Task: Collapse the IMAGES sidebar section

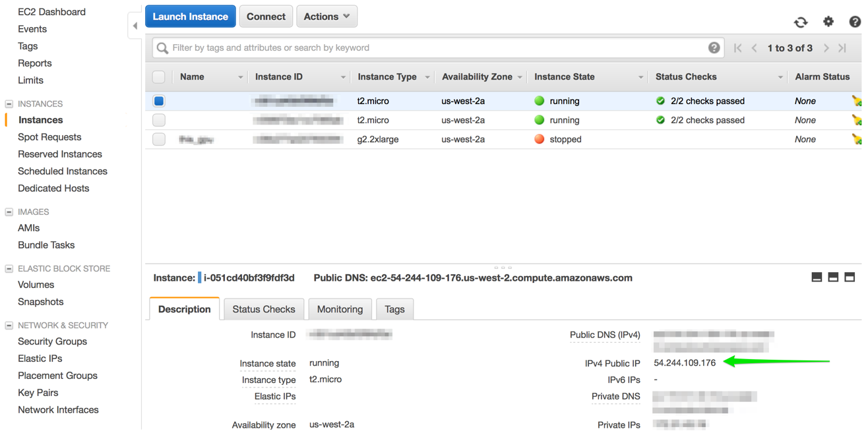Action: (x=9, y=212)
